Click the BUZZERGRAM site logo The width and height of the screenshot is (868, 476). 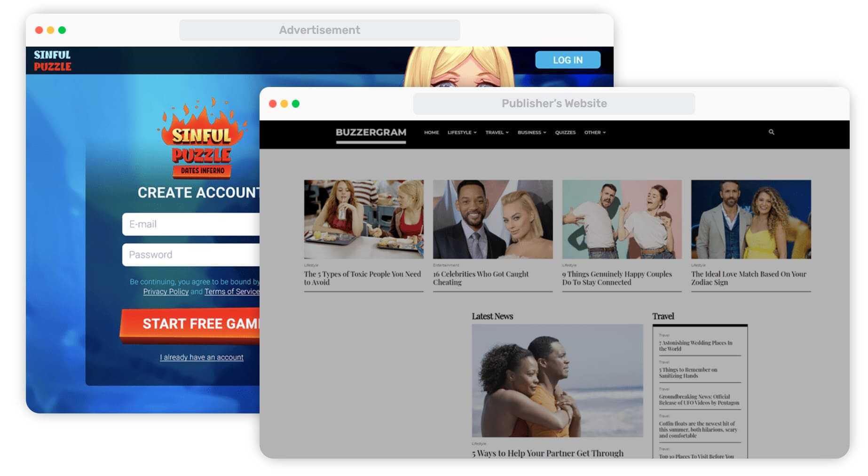pyautogui.click(x=371, y=133)
